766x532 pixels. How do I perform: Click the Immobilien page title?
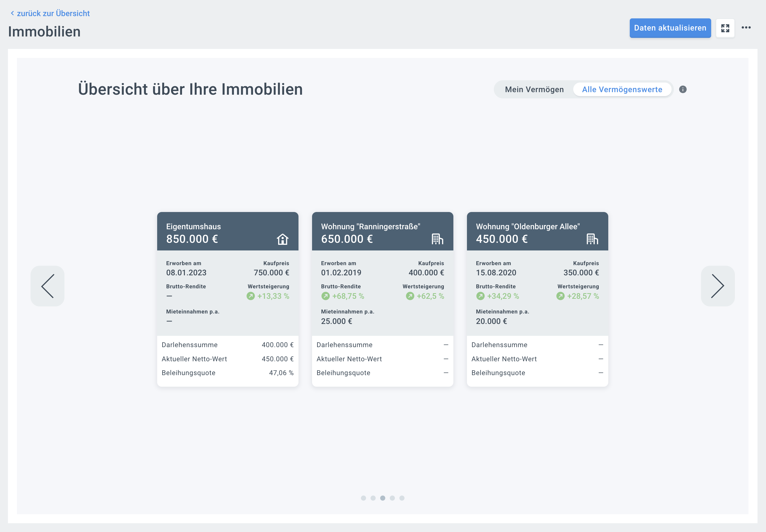pyautogui.click(x=44, y=32)
